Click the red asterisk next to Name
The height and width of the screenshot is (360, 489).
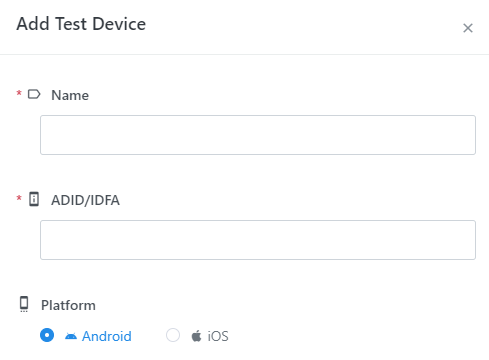click(19, 93)
